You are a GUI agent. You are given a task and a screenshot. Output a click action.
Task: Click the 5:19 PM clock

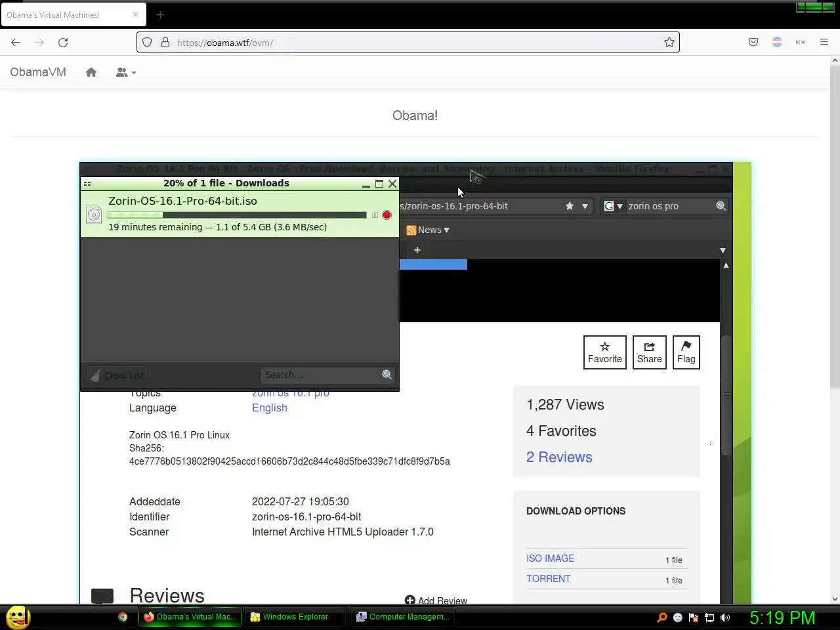[x=782, y=618]
